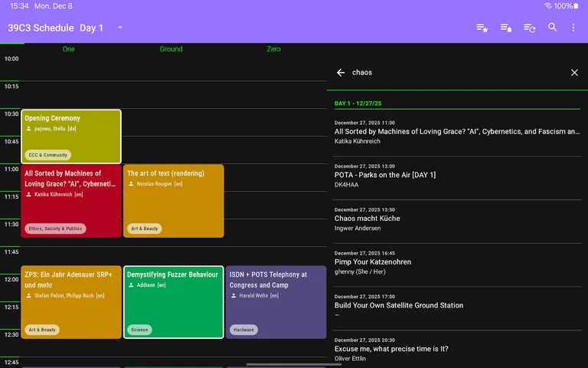Tap the search magnifier icon
588x368 pixels.
coord(552,27)
